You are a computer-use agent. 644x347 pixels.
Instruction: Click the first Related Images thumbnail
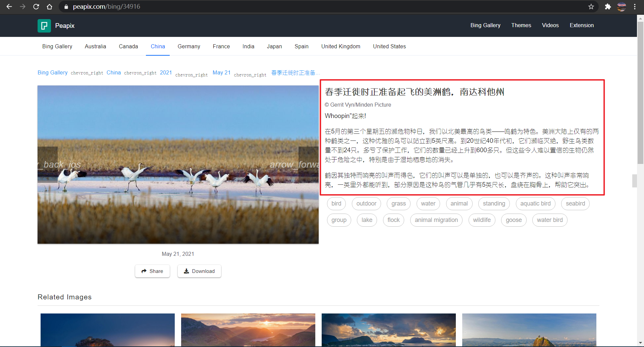pyautogui.click(x=107, y=330)
